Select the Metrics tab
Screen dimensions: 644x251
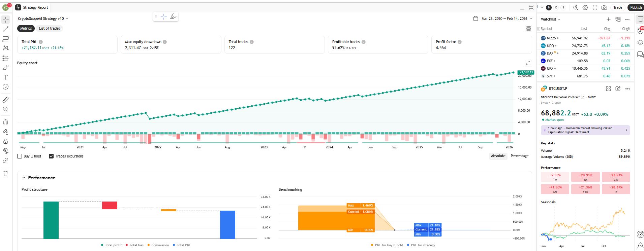pos(26,29)
